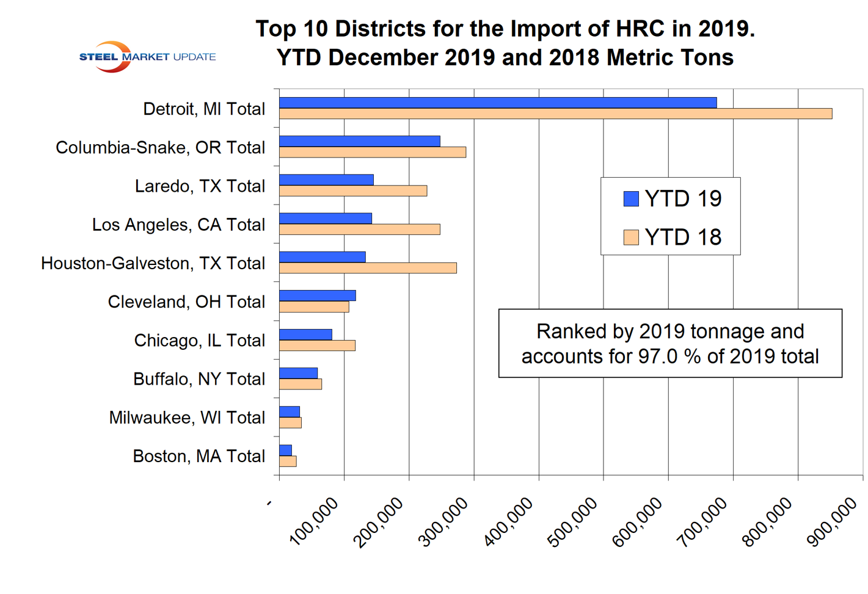Click the 'Ranked by 2019 tonnage' text box
The image size is (868, 594).
[669, 343]
